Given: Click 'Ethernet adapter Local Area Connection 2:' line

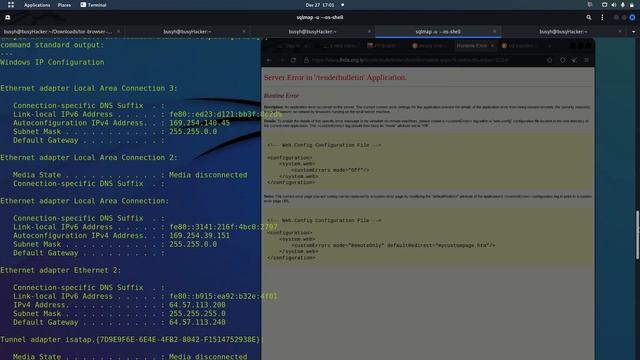Looking at the screenshot, I should (x=89, y=158).
